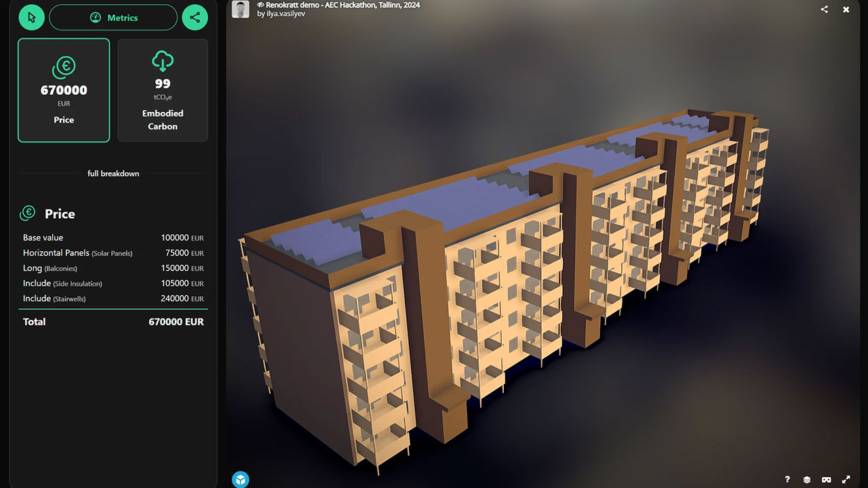Expand the full breakdown divider
Viewport: 868px width, 488px height.
click(113, 174)
